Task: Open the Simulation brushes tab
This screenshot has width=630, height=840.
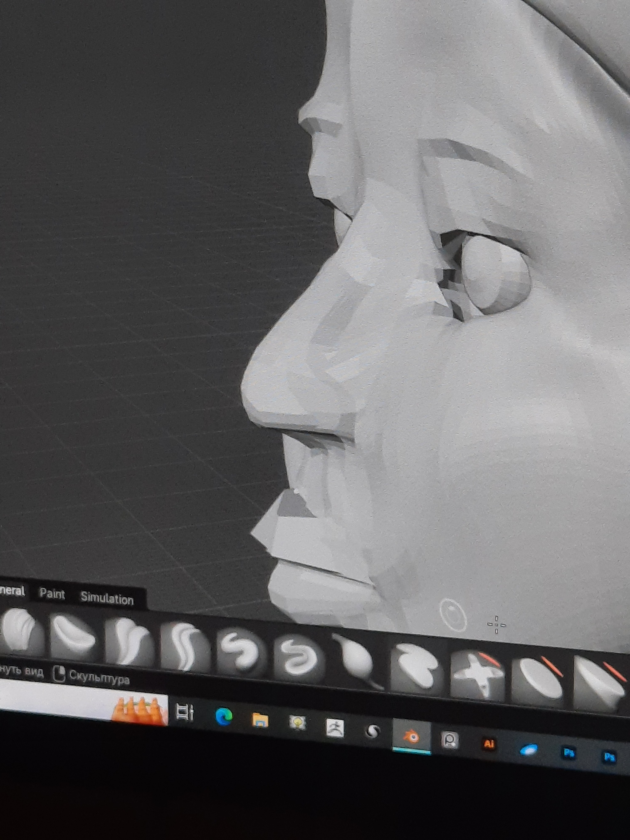Action: tap(107, 599)
